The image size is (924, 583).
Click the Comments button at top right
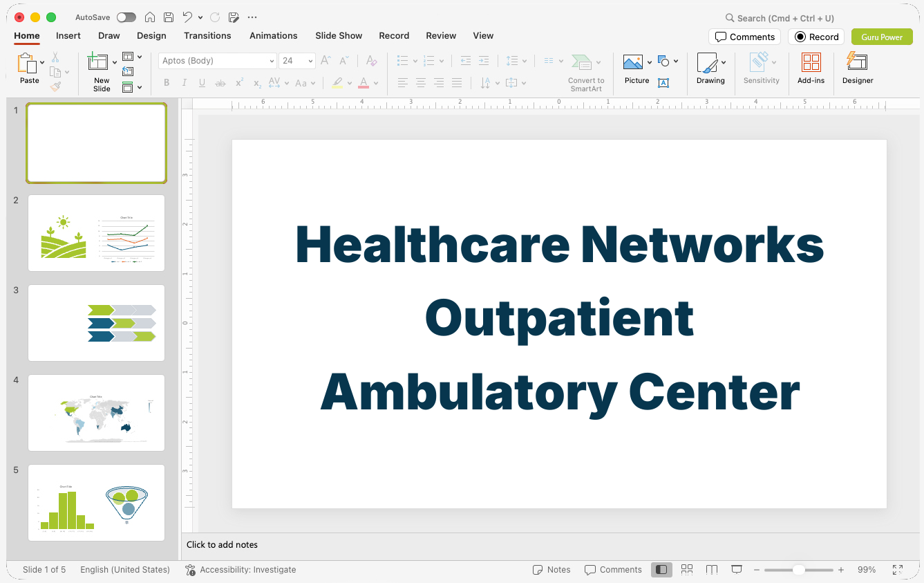pos(744,37)
